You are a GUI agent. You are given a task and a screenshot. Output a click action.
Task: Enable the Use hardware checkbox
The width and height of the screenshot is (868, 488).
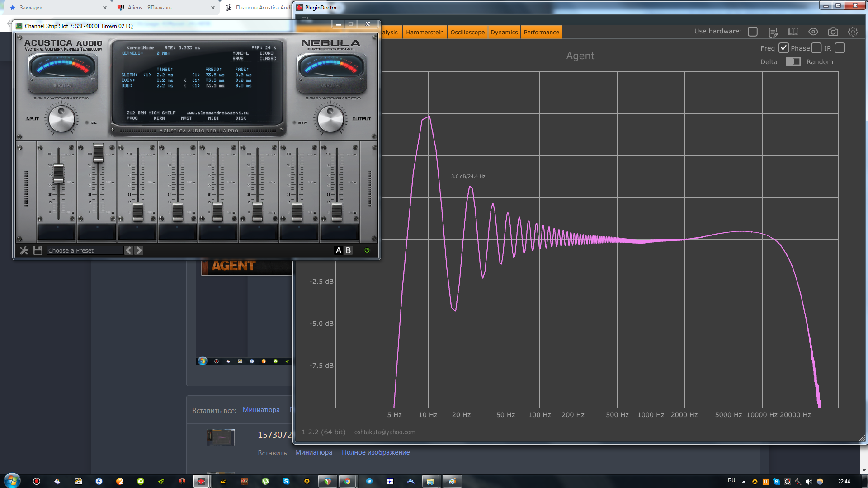(x=753, y=32)
